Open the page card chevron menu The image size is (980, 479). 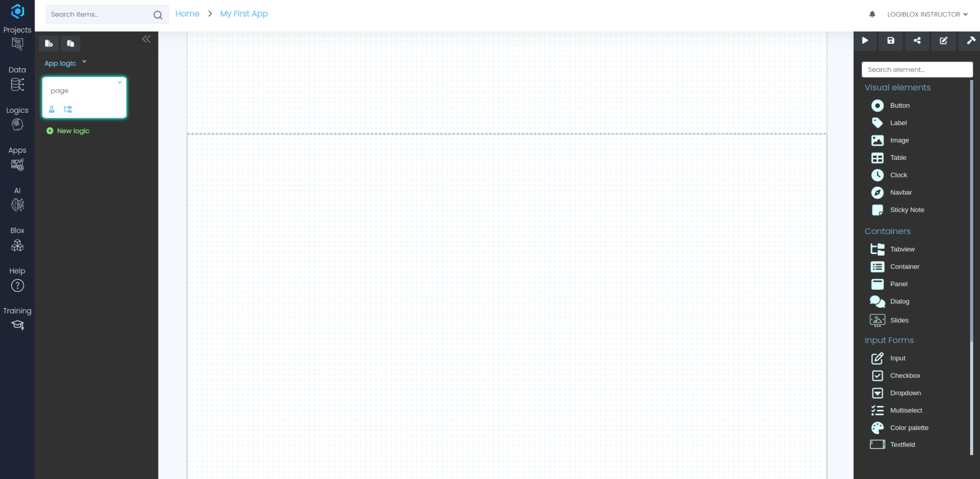[119, 82]
